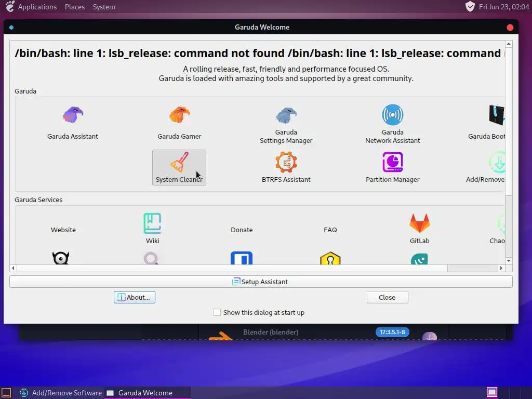Click the teal icon below GitLab
532x399 pixels.
coord(419,259)
